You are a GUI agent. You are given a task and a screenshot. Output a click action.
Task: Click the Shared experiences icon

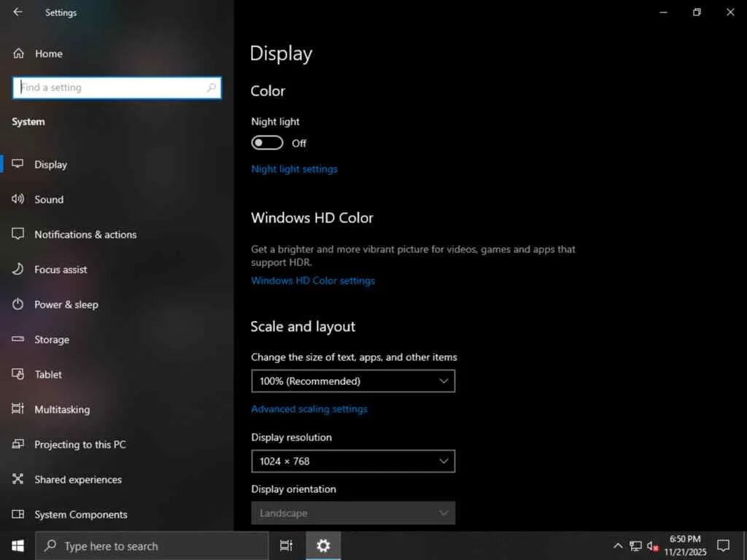tap(18, 478)
